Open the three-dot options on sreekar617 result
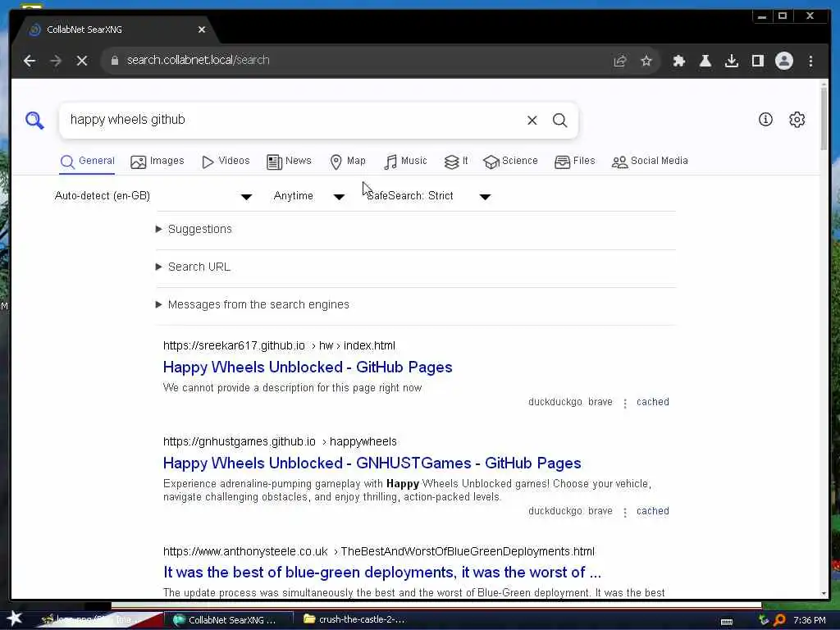840x630 pixels. click(x=624, y=404)
